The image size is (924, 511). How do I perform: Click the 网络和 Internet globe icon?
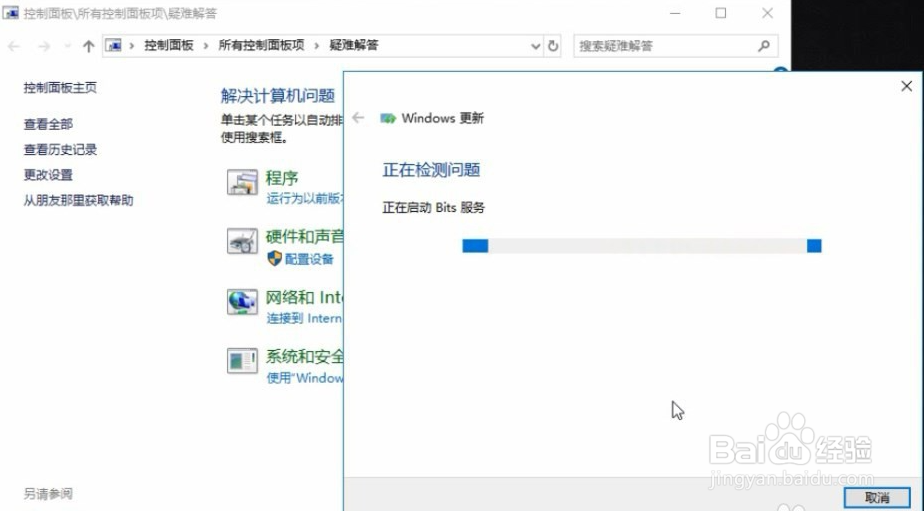pos(242,302)
